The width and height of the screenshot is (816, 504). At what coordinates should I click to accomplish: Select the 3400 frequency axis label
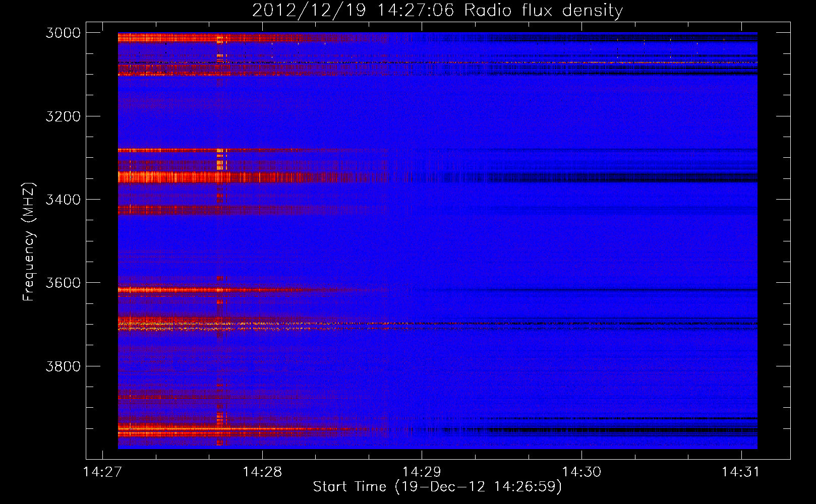click(63, 200)
